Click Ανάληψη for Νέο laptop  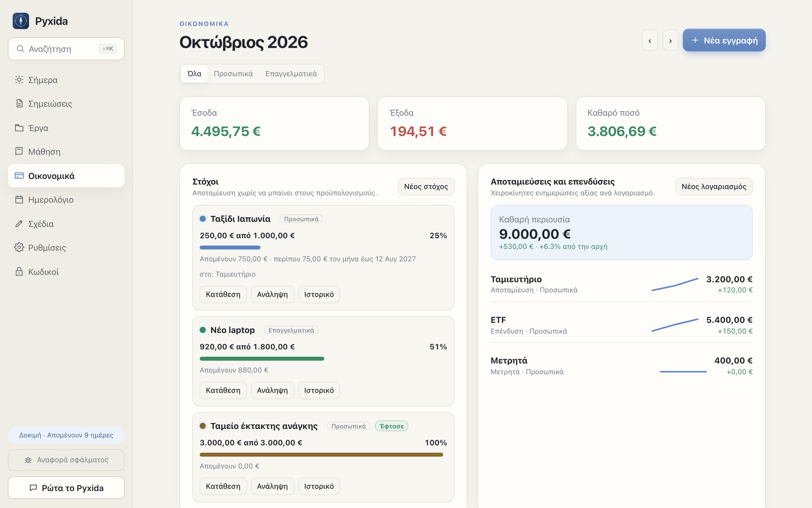[x=272, y=390]
